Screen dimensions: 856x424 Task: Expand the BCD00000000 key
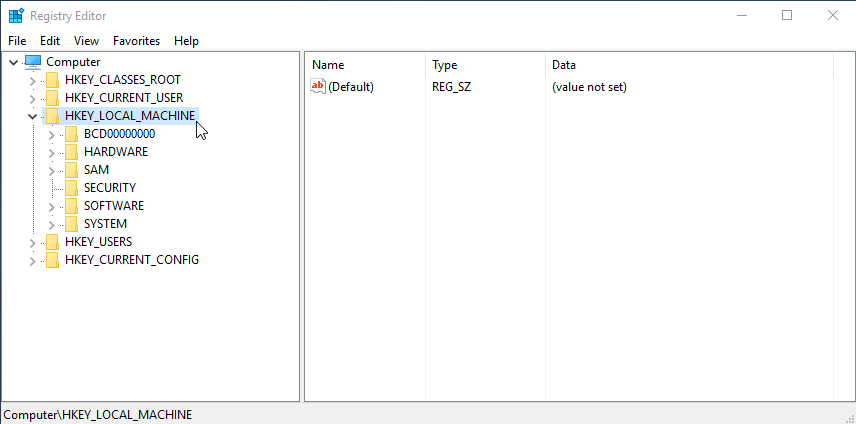pos(52,134)
